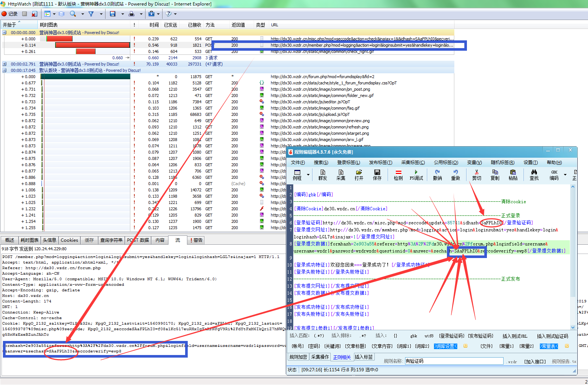Viewport: 588px width, 385px height.
Task: Open the GBK 编码 dropdown arrow
Action: (565, 174)
